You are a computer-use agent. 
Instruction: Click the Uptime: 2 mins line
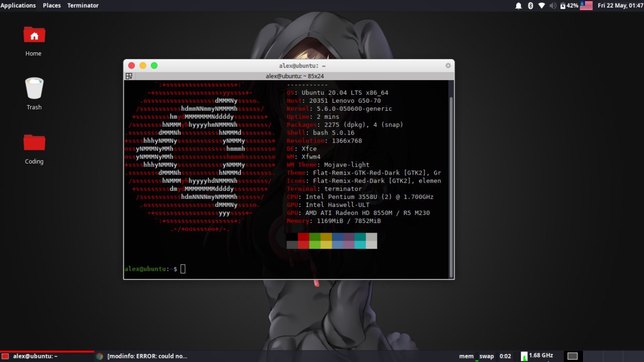coord(313,117)
